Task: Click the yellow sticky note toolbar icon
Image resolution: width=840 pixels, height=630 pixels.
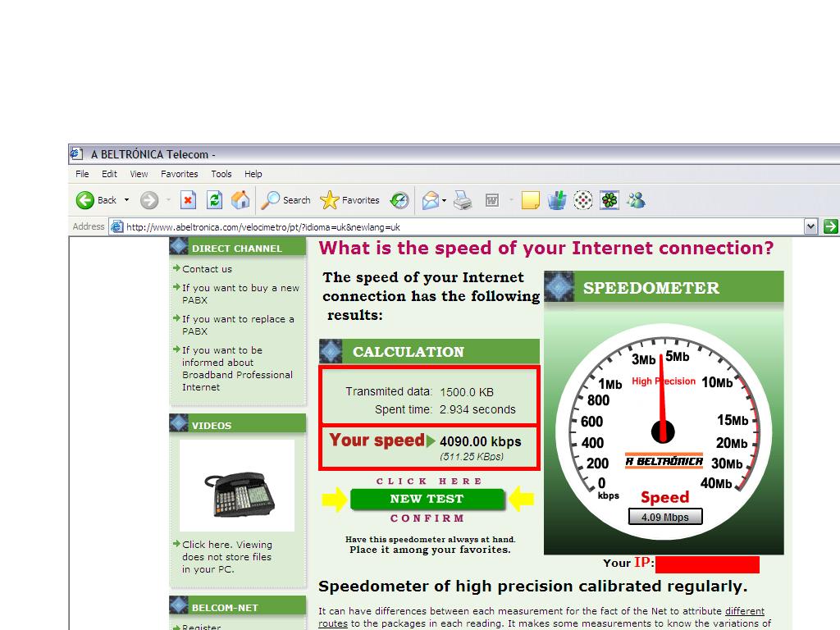Action: pos(531,200)
